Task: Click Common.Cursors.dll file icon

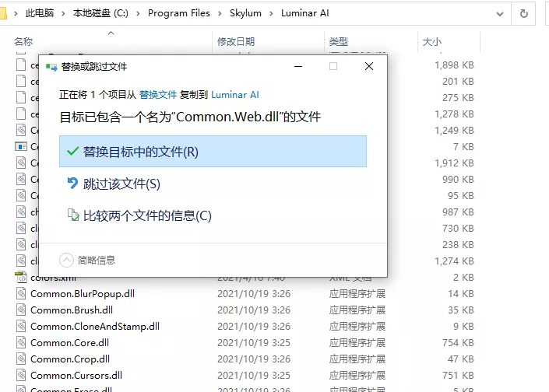Action: click(x=21, y=375)
